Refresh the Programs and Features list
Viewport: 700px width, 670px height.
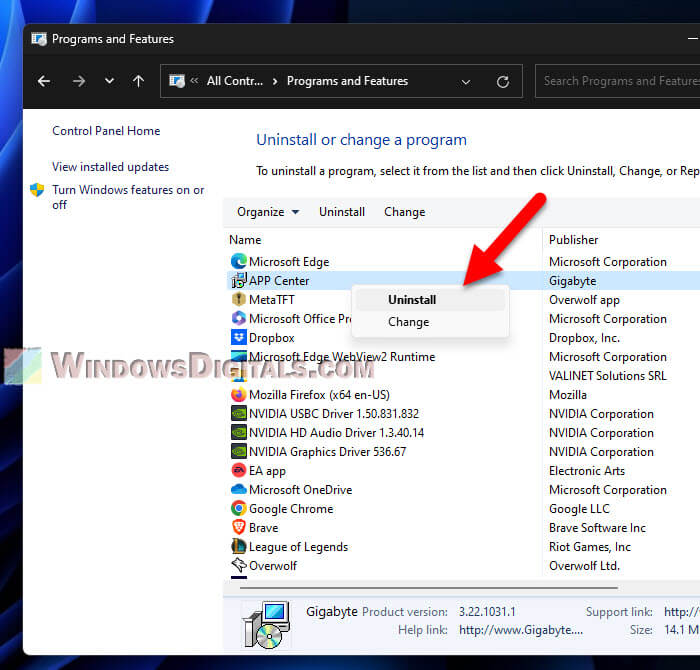[x=503, y=82]
